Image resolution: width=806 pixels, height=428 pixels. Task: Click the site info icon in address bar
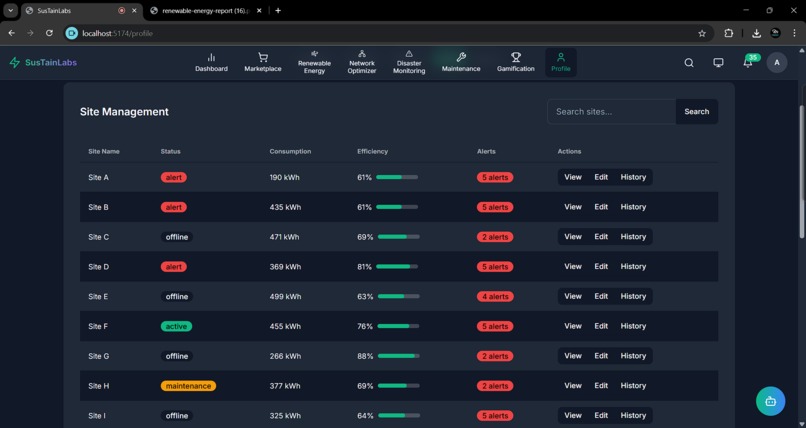[72, 33]
